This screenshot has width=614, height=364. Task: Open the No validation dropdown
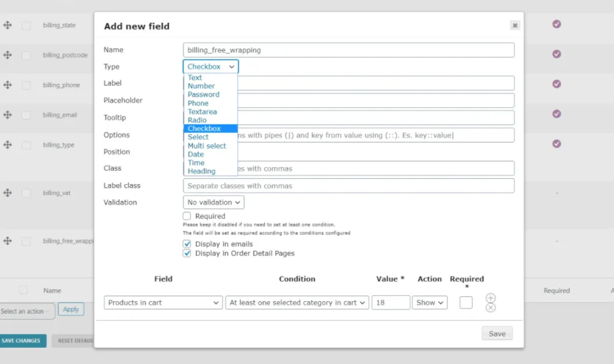(213, 202)
